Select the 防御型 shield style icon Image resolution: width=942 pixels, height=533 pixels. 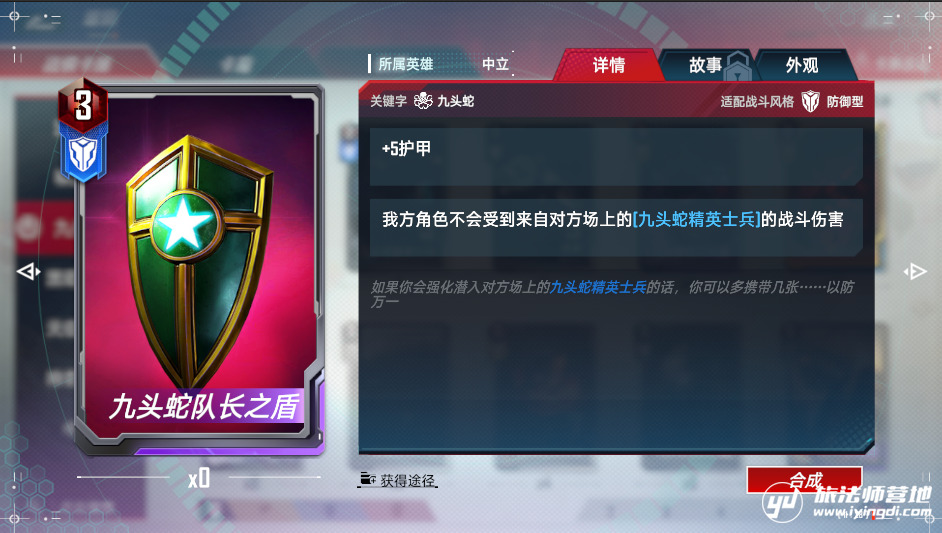click(x=810, y=102)
